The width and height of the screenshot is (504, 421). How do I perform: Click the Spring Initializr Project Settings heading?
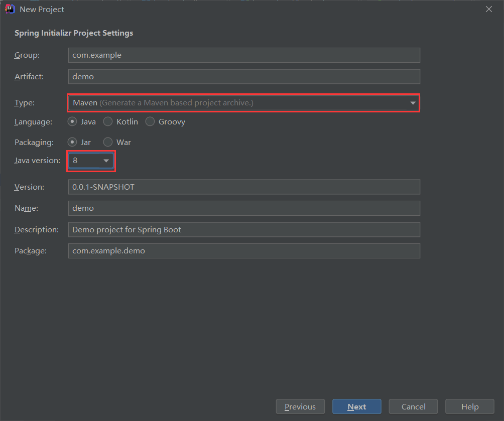point(74,33)
